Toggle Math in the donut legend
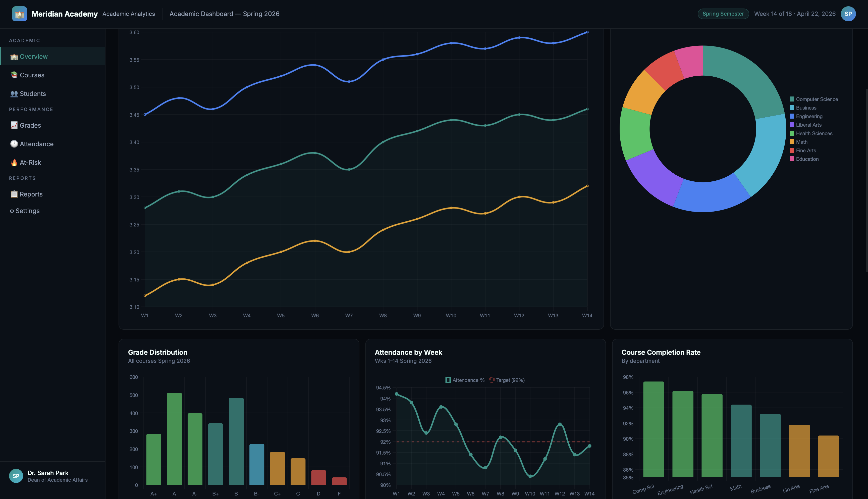This screenshot has height=499, width=868. (x=798, y=142)
